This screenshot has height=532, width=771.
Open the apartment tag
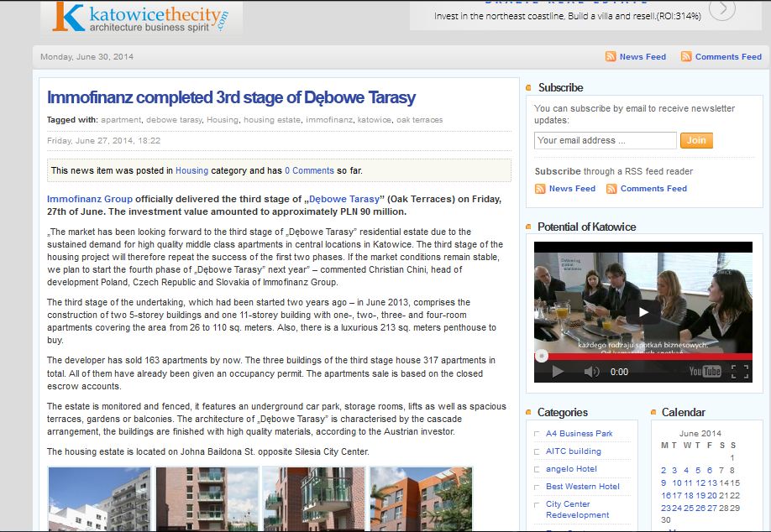[121, 120]
